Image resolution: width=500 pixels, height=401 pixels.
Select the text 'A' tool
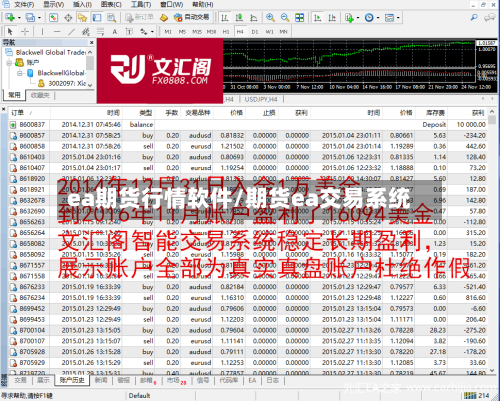(115, 32)
